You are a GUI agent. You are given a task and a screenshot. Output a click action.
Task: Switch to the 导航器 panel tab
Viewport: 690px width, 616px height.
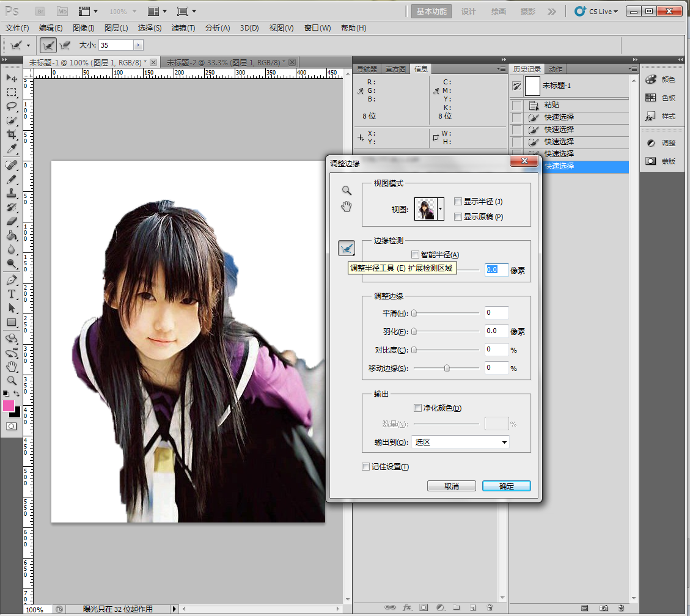(x=367, y=69)
